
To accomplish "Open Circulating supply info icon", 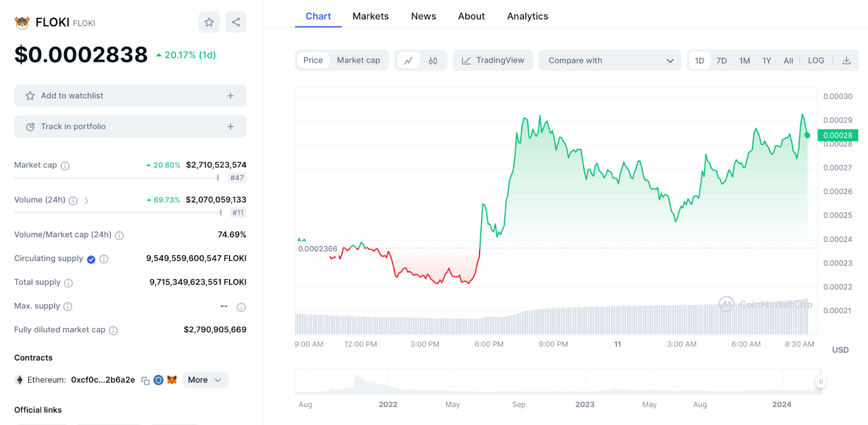I will (x=104, y=259).
